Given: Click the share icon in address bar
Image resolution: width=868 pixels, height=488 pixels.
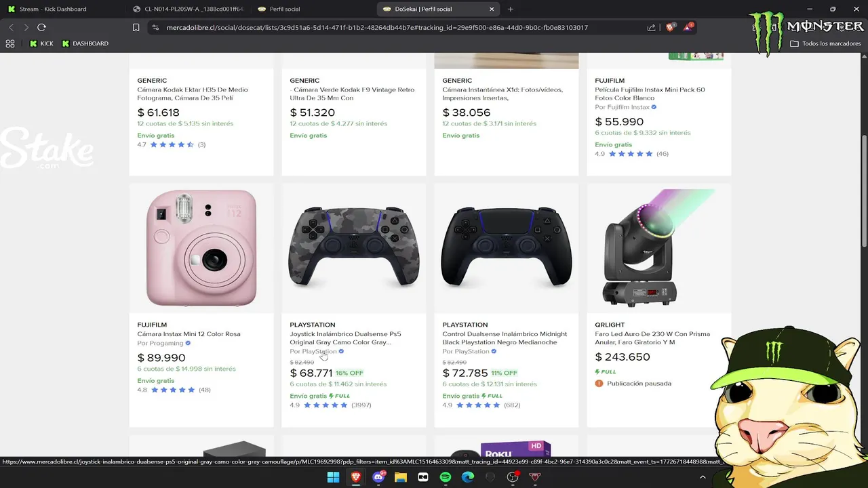Looking at the screenshot, I should [x=652, y=28].
